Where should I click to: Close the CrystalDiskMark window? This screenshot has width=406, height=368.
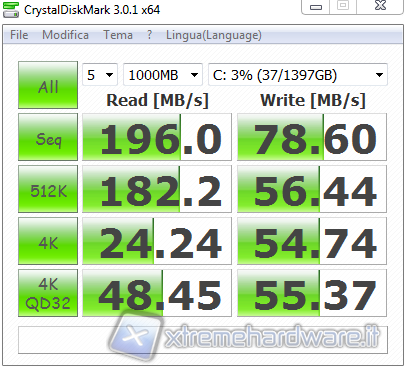click(380, 6)
